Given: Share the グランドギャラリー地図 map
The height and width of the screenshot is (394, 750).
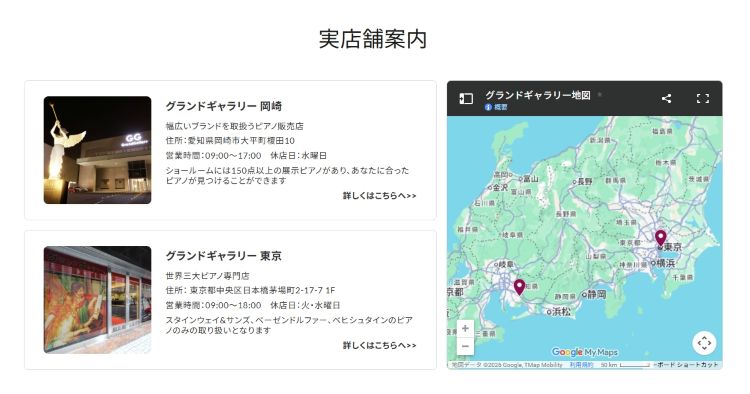Looking at the screenshot, I should [x=666, y=98].
